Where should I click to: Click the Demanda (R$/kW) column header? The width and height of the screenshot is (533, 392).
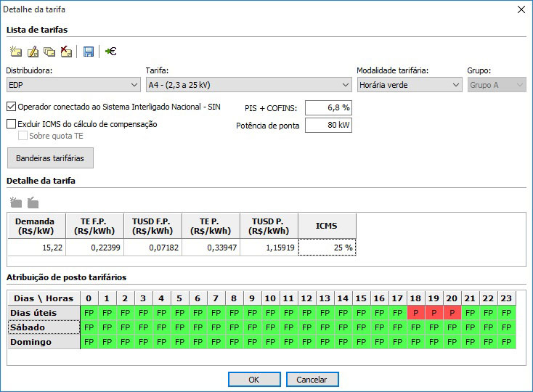[x=37, y=226]
